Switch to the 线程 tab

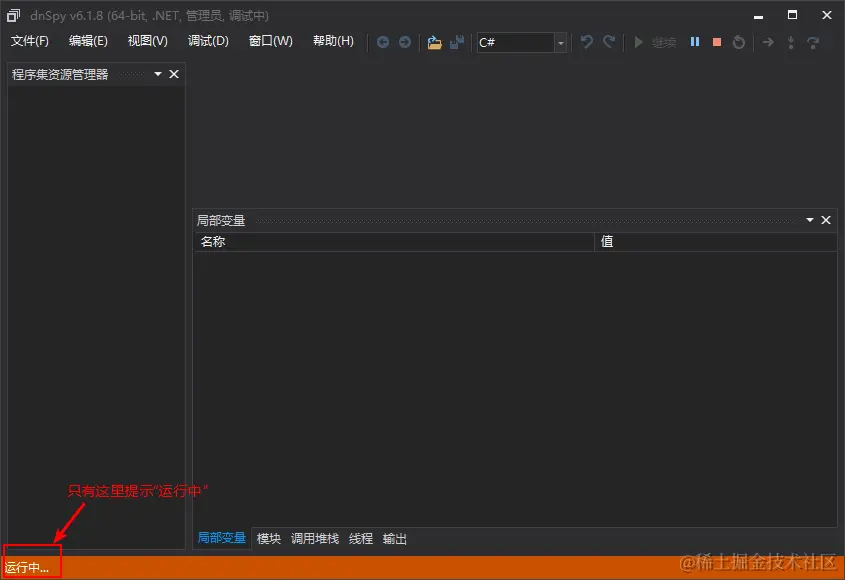tap(361, 538)
